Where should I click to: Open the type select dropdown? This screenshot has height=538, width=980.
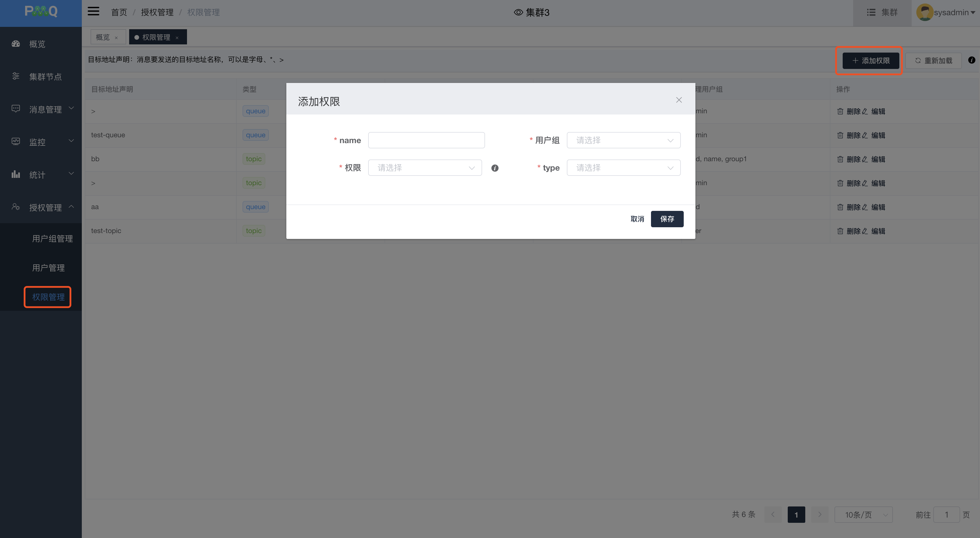[x=623, y=168]
